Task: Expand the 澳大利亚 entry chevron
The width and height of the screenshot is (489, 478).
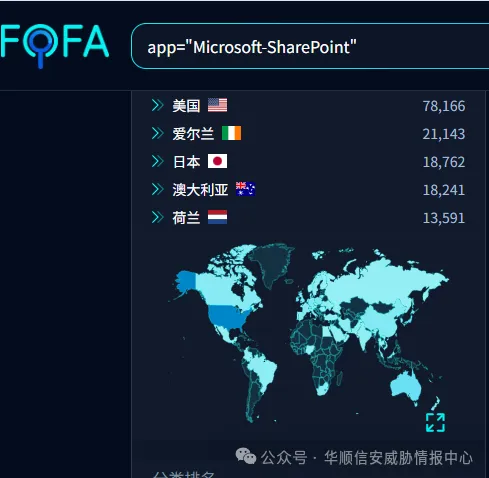Action: coord(158,190)
